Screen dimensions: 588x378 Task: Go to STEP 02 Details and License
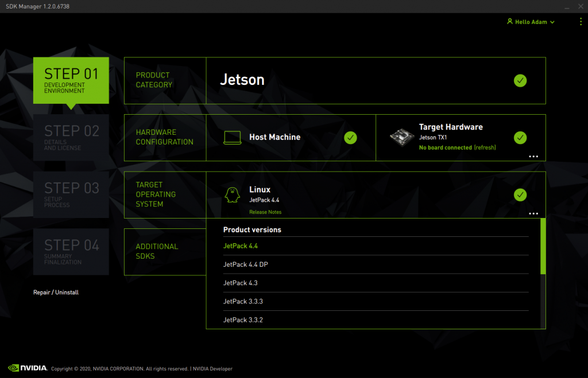pos(71,138)
